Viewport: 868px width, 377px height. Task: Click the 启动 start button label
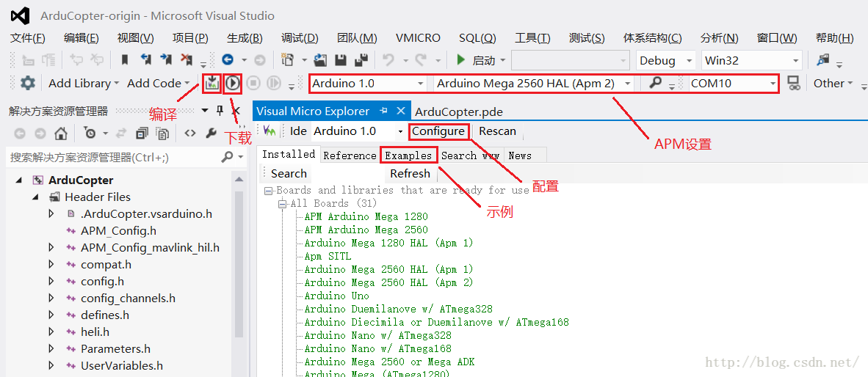coord(485,59)
